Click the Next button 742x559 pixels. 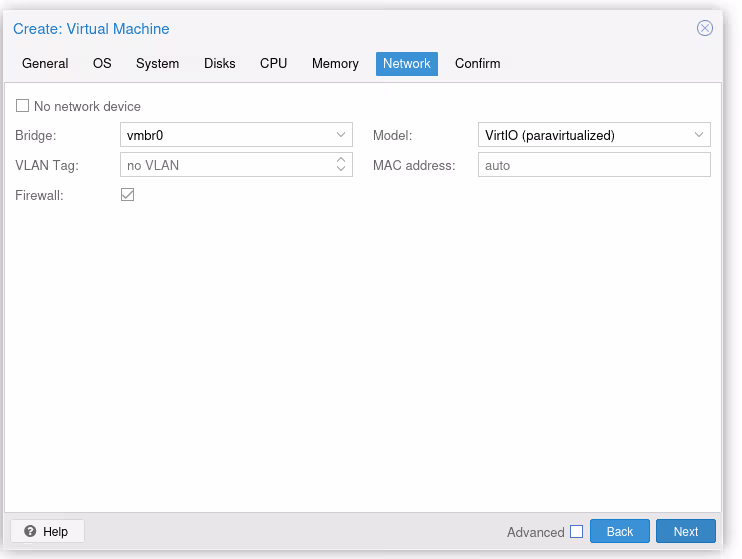click(685, 531)
